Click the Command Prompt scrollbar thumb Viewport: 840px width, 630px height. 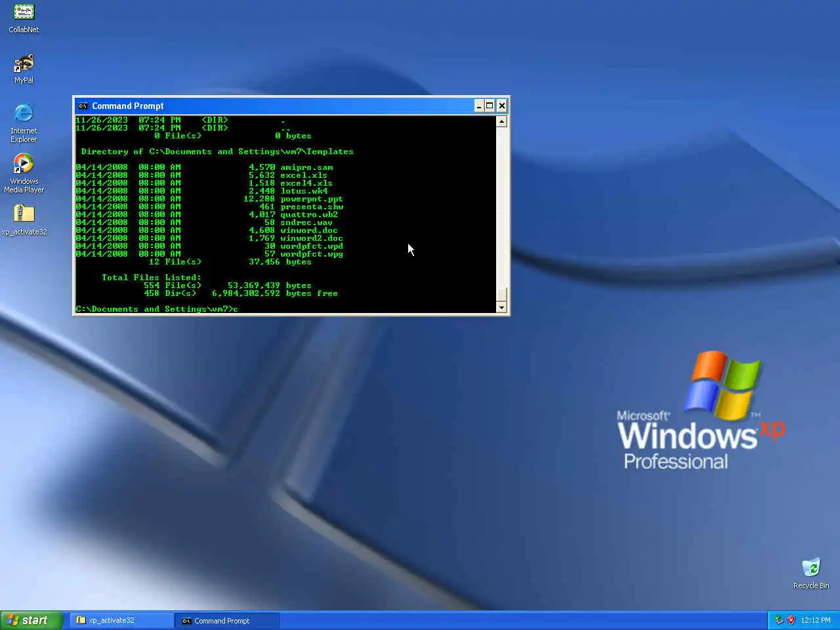pyautogui.click(x=501, y=295)
